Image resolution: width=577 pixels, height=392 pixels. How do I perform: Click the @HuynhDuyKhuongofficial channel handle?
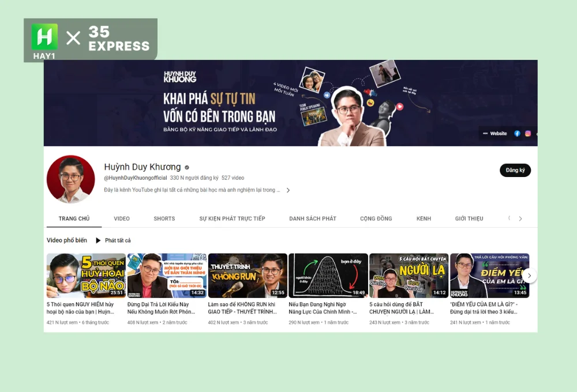coord(136,178)
